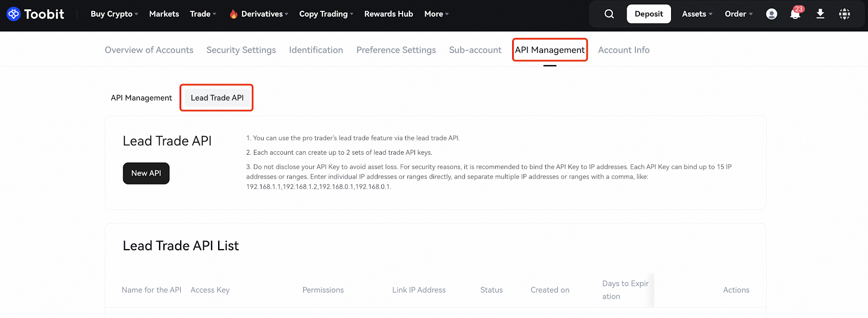Viewport: 868px width, 318px height.
Task: Open the Assets dropdown
Action: 697,14
